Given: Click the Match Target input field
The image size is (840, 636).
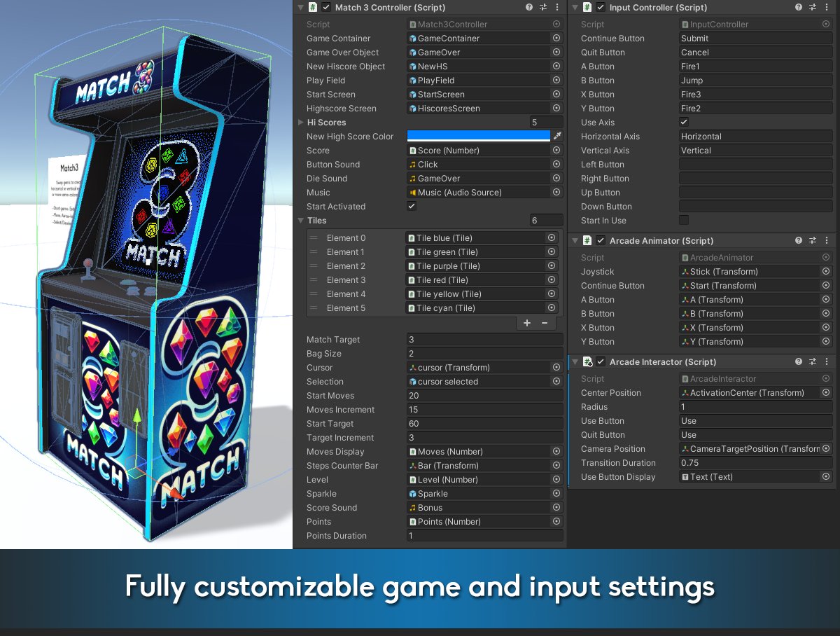Looking at the screenshot, I should point(484,339).
